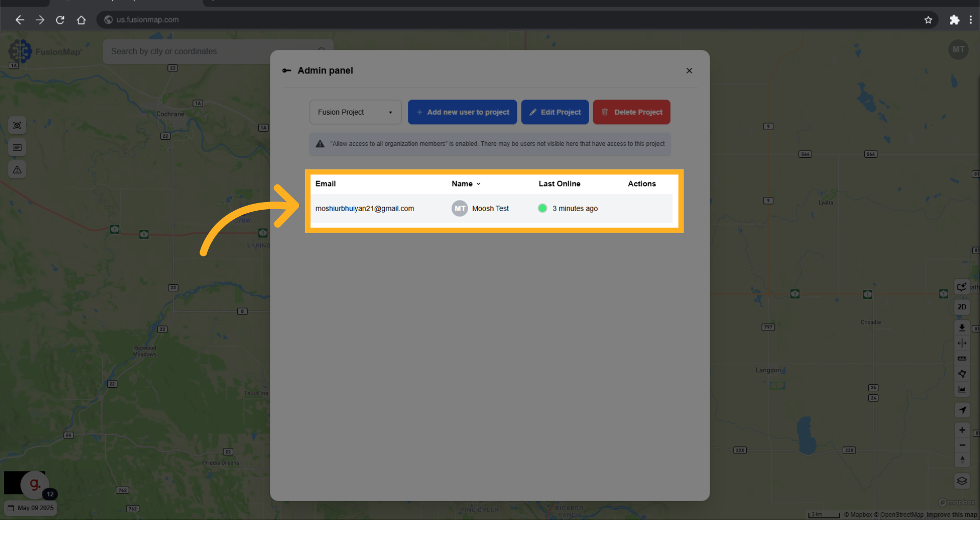Click the Mapbox attribution link

[x=858, y=515]
